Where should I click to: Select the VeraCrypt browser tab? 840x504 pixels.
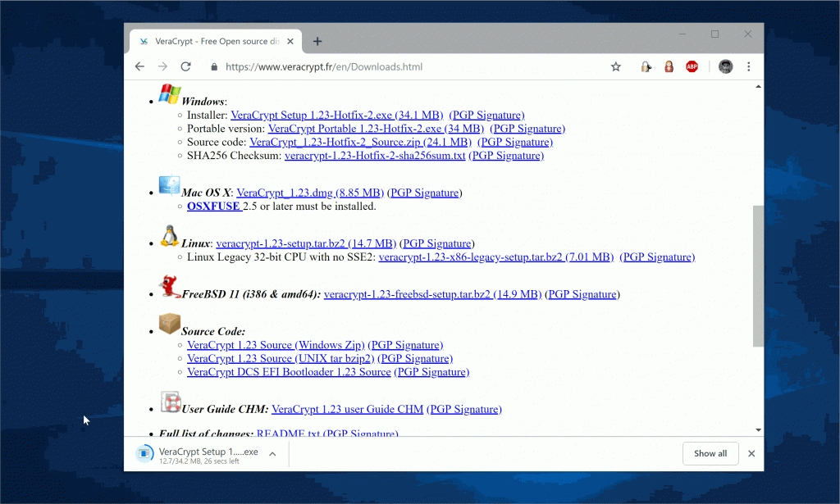(213, 42)
